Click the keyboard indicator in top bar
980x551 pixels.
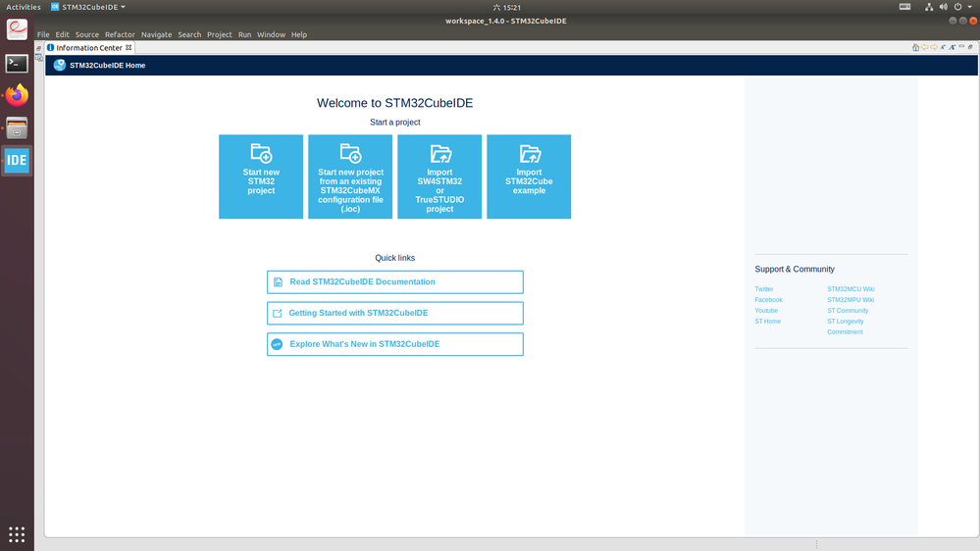[904, 7]
